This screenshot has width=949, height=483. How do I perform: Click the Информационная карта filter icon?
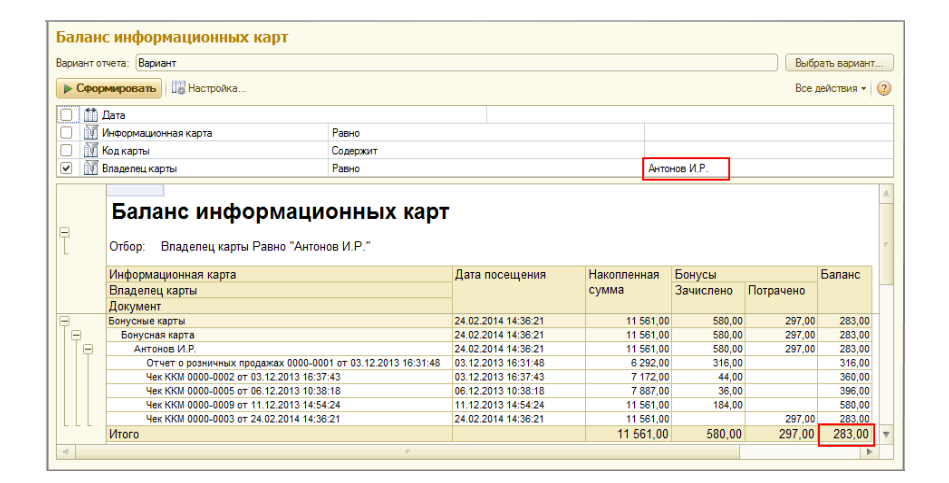91,132
